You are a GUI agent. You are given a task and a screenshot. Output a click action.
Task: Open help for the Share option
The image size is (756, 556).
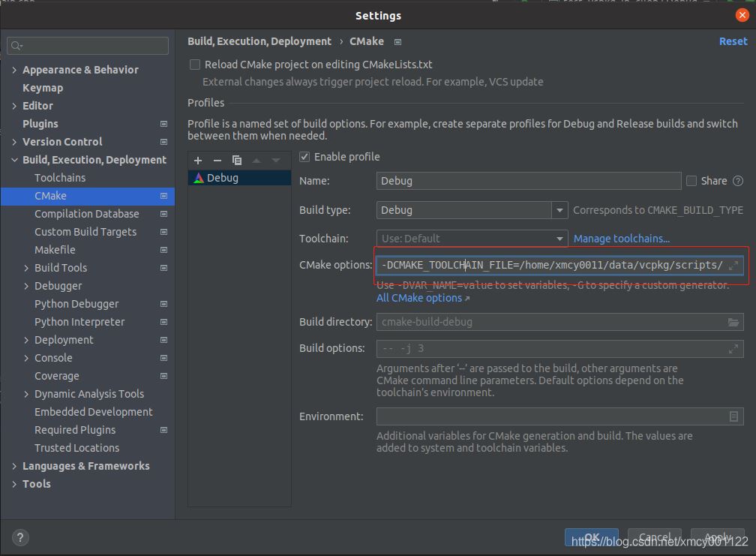(738, 181)
